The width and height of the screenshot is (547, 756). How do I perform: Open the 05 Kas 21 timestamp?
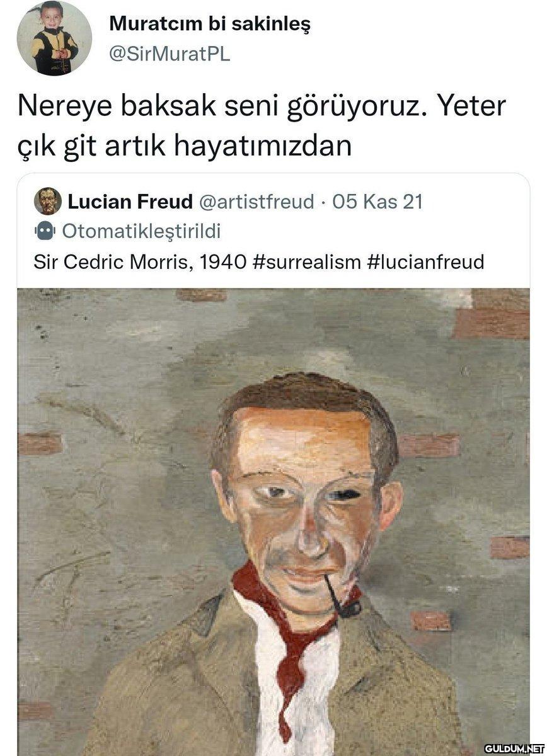click(377, 202)
